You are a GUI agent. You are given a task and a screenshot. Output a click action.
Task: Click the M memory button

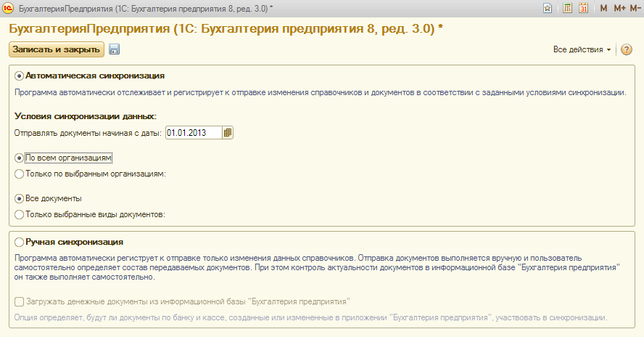coord(603,8)
